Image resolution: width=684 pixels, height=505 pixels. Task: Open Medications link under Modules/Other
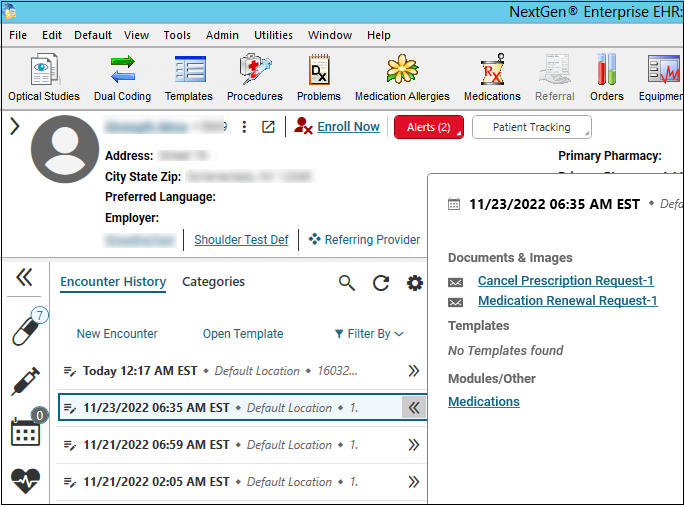pyautogui.click(x=484, y=402)
